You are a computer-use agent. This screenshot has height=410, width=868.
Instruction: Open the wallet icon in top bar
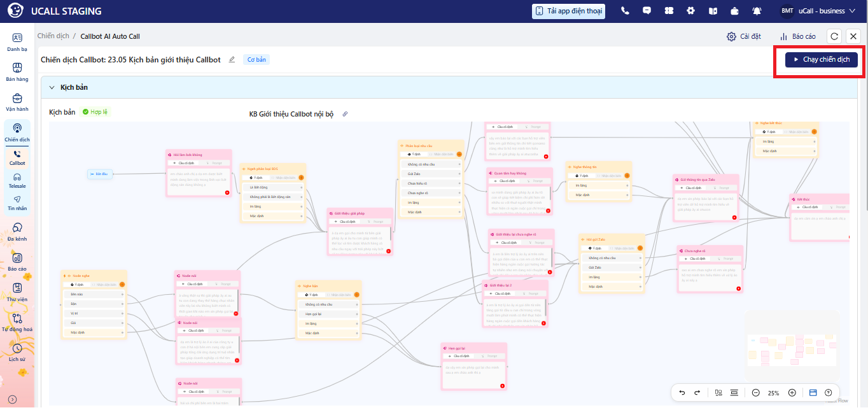tap(735, 11)
